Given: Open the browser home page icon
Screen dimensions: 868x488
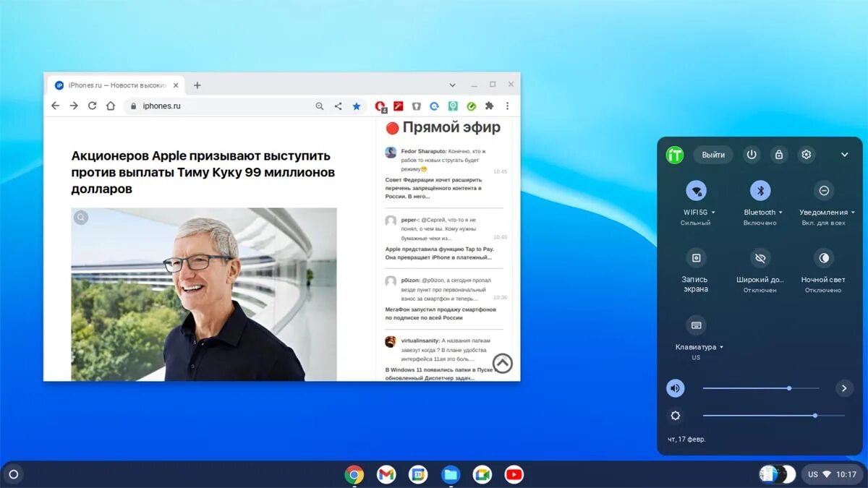Looking at the screenshot, I should pyautogui.click(x=111, y=106).
